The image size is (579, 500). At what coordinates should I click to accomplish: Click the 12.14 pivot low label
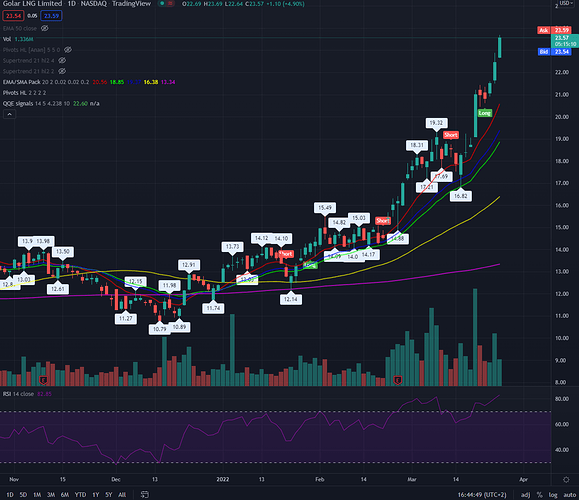coord(291,299)
